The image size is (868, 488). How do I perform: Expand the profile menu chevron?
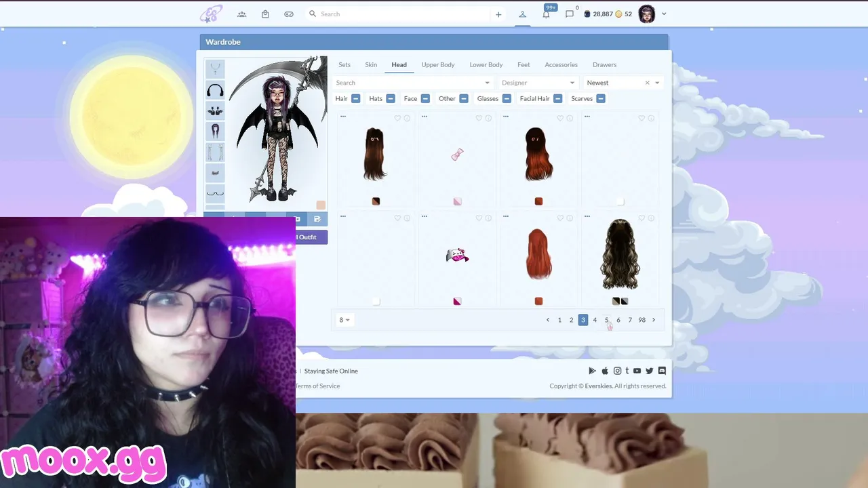(x=664, y=14)
